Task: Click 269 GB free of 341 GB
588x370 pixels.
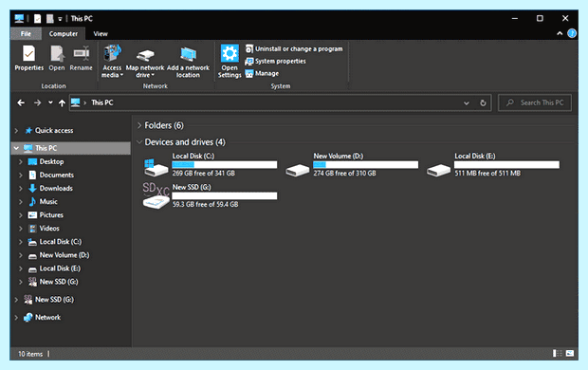Action: click(204, 174)
